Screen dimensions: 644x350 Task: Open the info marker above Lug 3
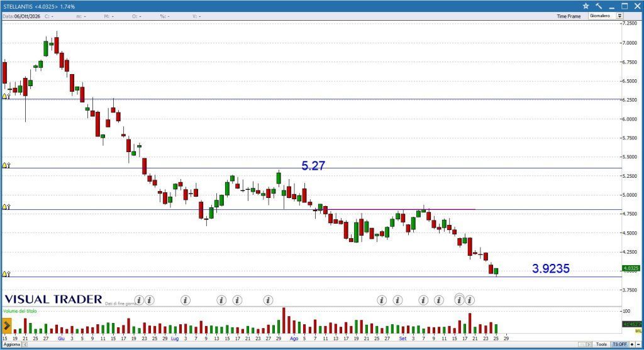click(x=186, y=300)
